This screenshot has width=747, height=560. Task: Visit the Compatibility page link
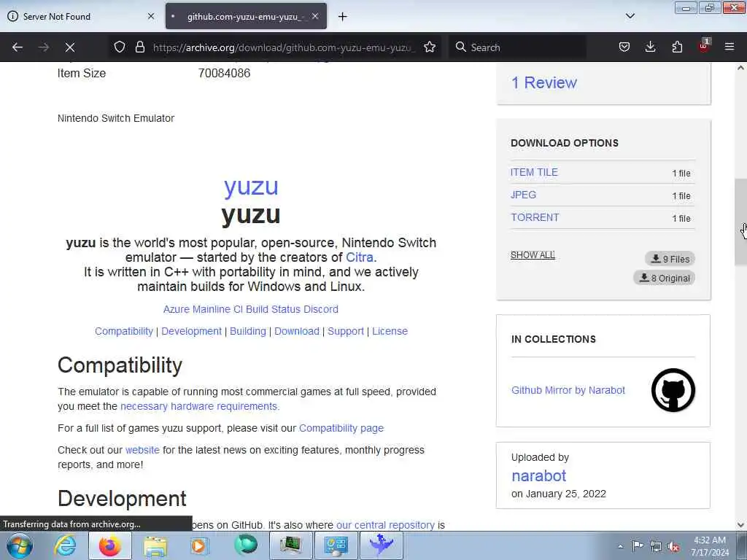point(341,428)
